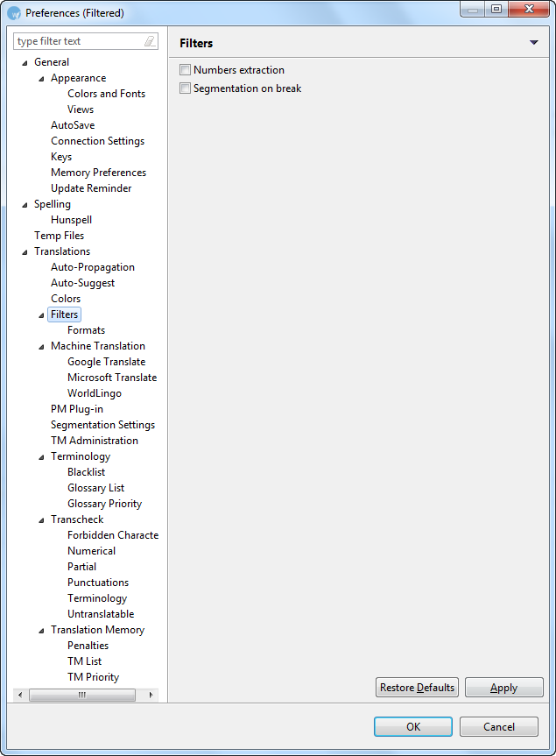Screen dimensions: 556x756
Task: Open Google Translate settings
Action: [106, 362]
